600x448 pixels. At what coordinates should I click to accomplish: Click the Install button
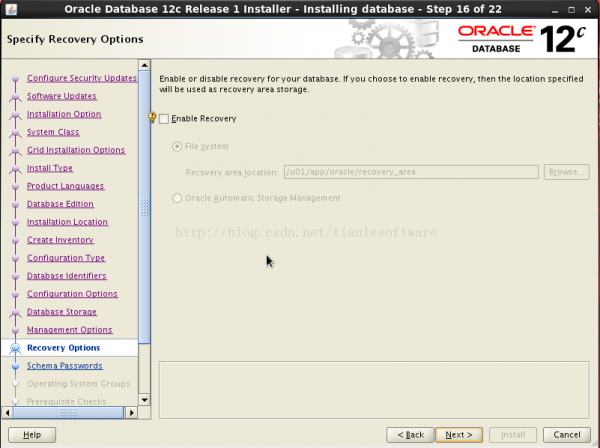[x=513, y=435]
